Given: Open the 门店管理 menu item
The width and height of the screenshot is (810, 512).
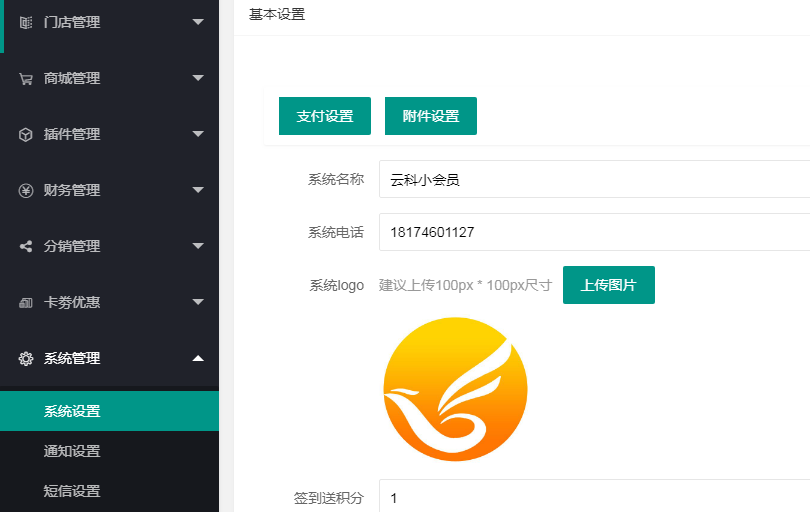Looking at the screenshot, I should click(x=110, y=22).
